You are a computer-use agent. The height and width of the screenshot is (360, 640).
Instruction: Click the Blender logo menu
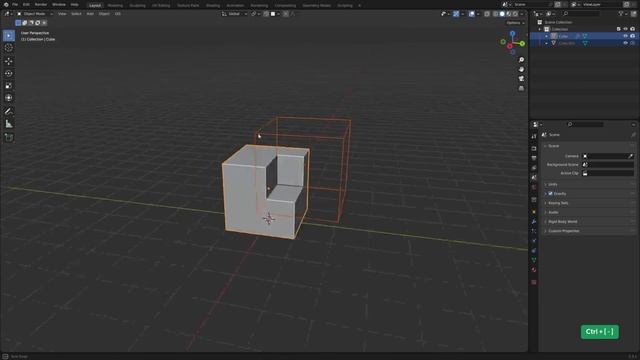coord(6,4)
